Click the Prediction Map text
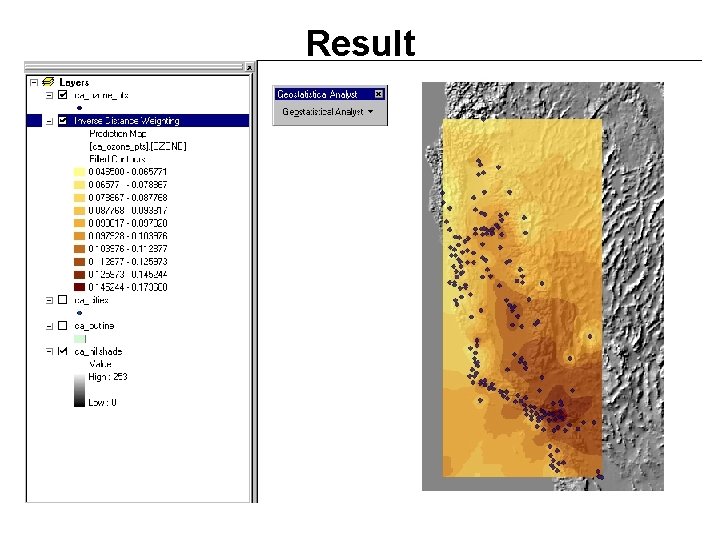 tap(118, 134)
